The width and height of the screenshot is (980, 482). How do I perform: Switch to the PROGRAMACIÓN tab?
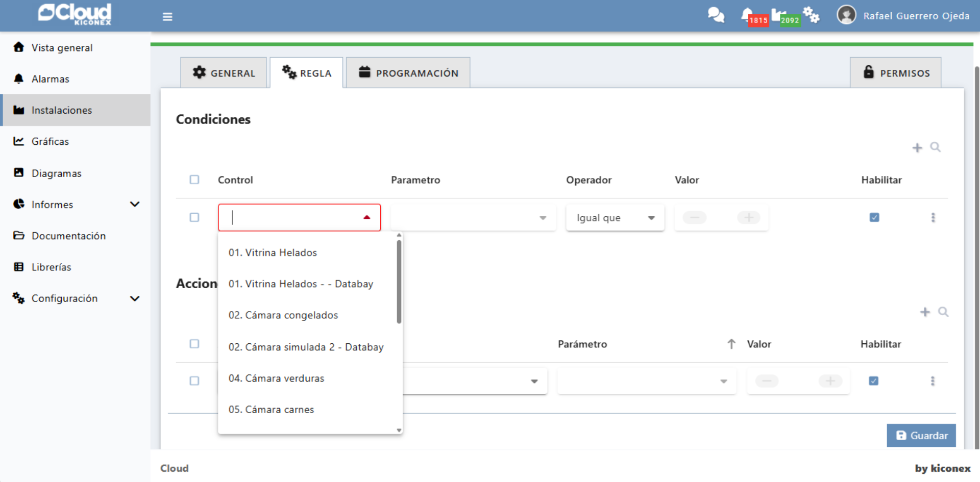(x=408, y=73)
